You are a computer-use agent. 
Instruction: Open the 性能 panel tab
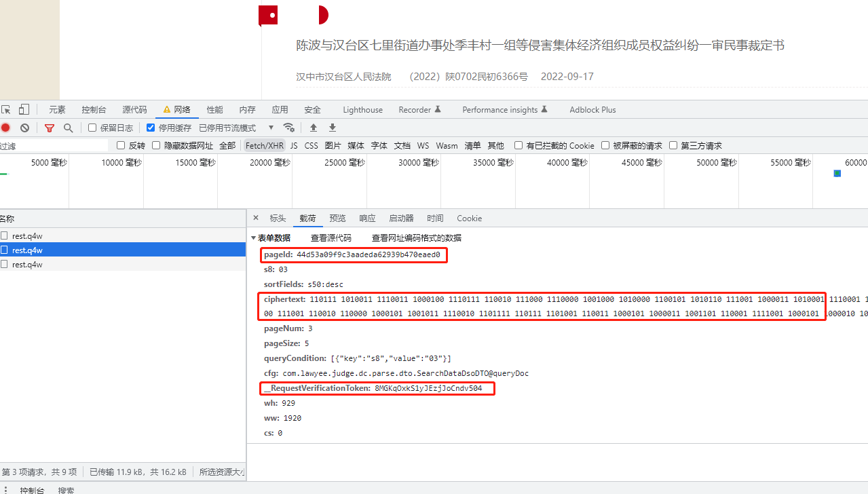214,109
